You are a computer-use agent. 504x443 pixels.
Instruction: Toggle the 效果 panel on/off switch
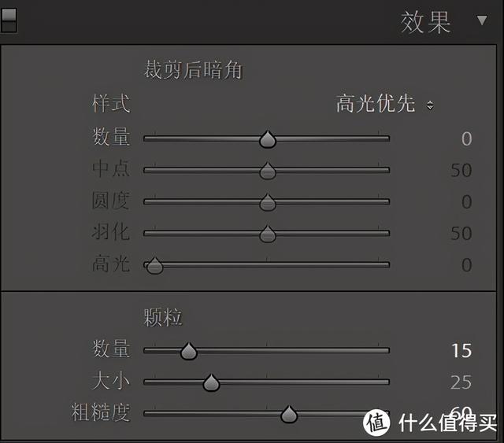(9, 20)
